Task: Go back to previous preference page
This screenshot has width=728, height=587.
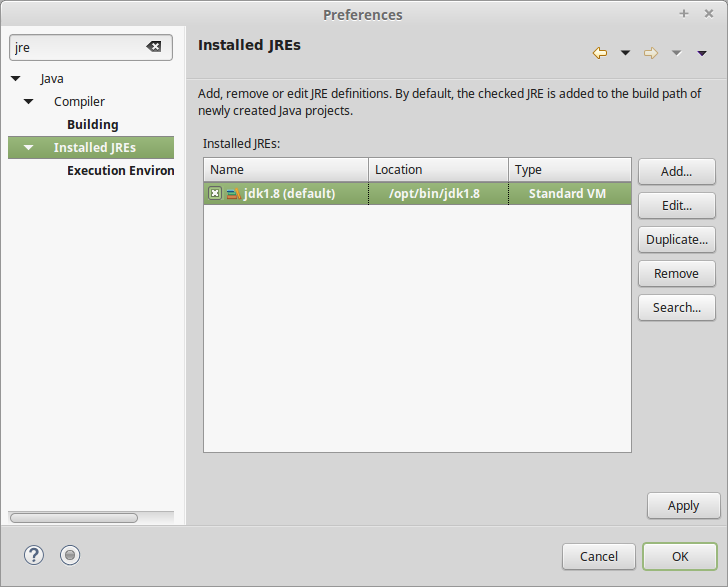Action: (600, 53)
